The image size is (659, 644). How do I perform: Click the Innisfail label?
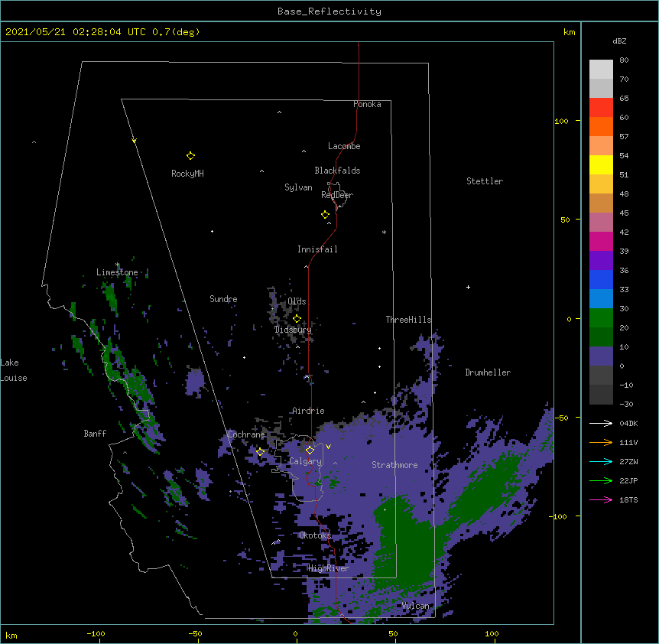317,249
